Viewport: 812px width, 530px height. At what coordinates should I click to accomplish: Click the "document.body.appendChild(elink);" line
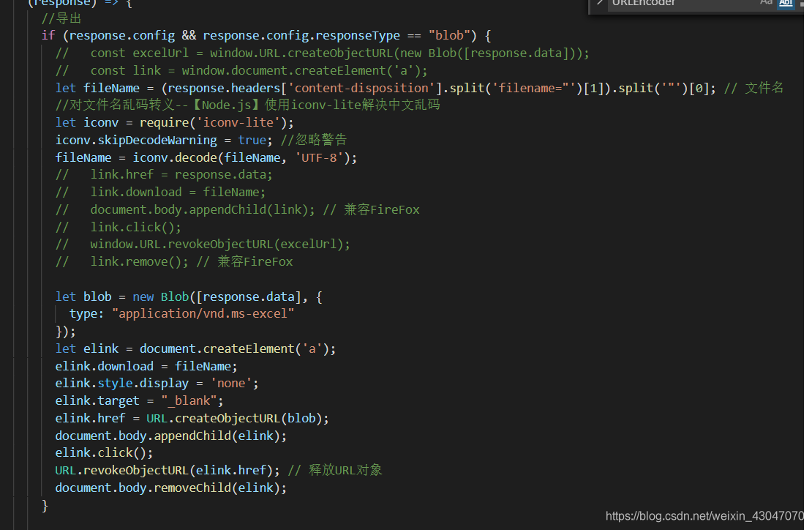171,436
